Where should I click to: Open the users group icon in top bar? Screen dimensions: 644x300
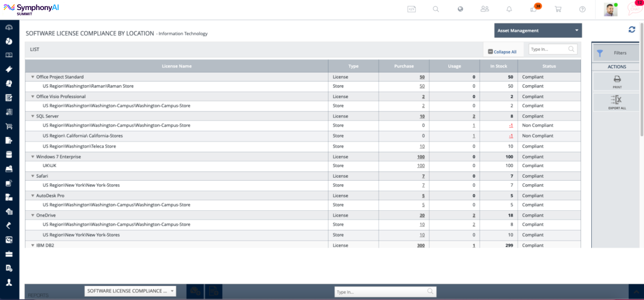tap(485, 9)
